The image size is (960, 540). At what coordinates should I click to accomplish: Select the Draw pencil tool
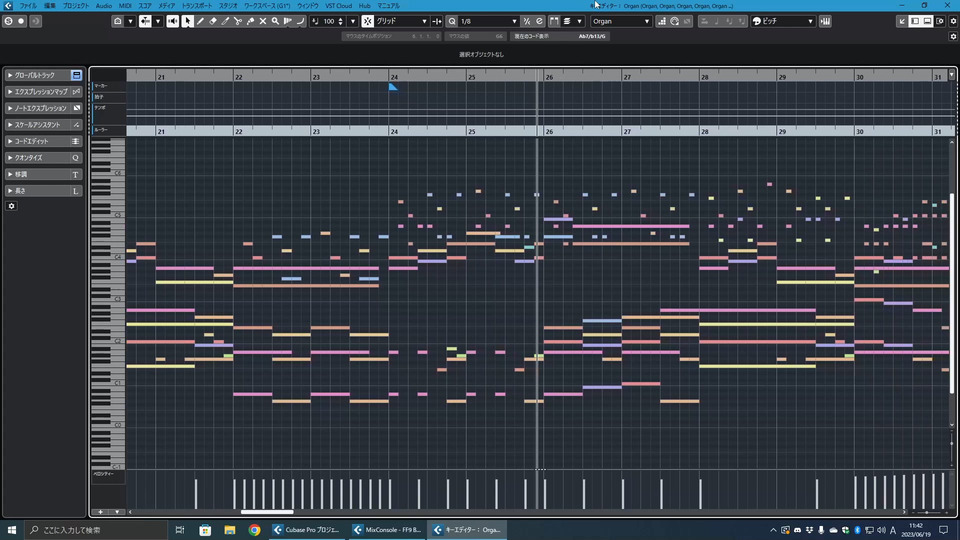point(200,21)
